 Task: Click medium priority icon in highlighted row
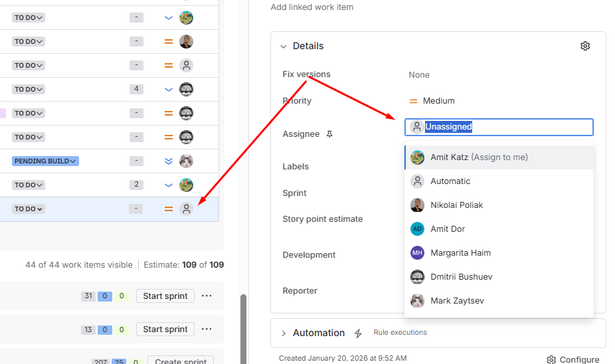(x=169, y=209)
